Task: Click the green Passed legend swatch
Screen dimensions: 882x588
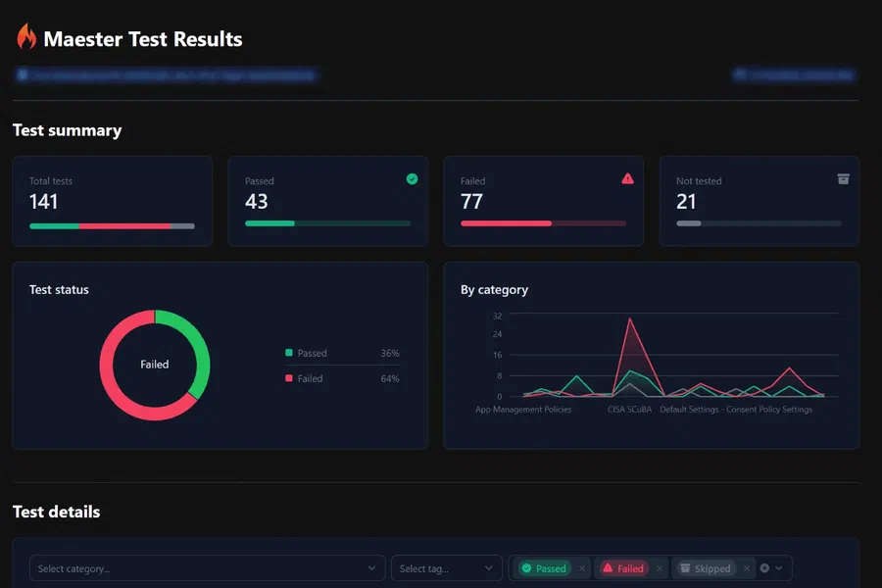Action: (289, 353)
